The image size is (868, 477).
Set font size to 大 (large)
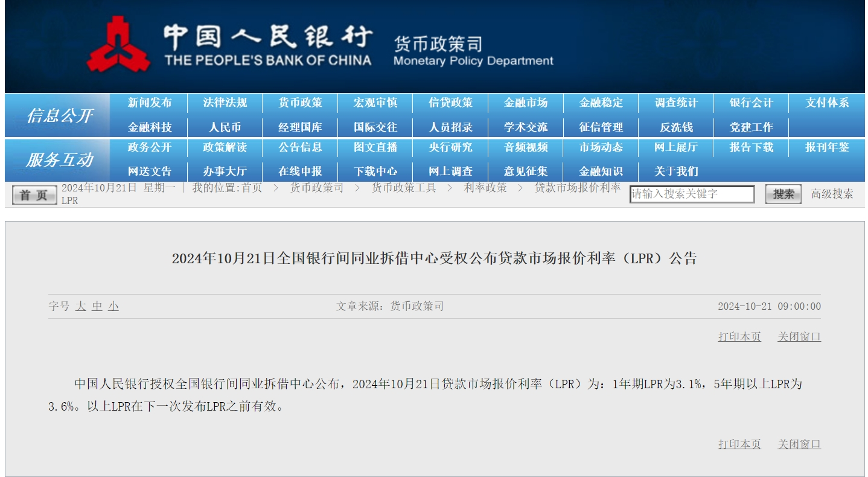click(81, 306)
